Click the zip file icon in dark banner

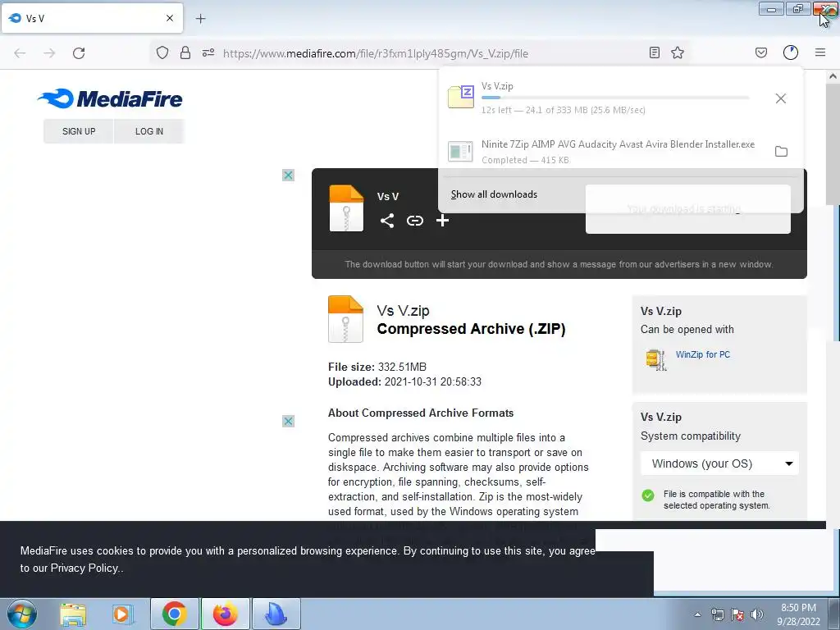(x=346, y=208)
